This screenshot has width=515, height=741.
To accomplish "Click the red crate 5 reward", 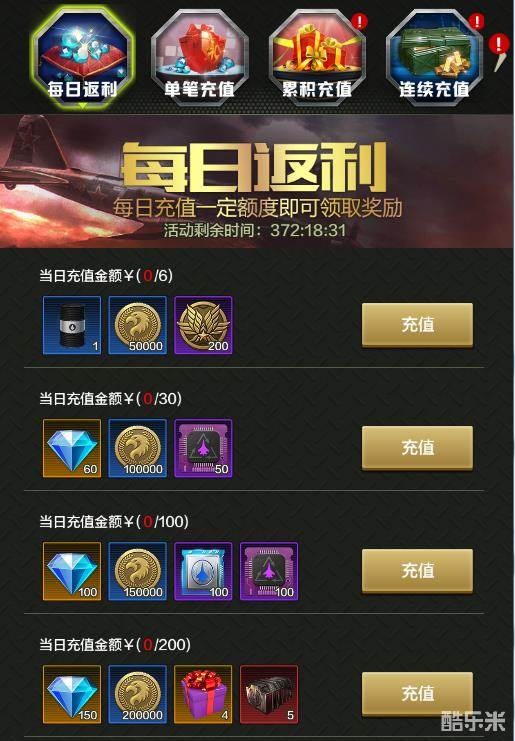I will point(269,694).
